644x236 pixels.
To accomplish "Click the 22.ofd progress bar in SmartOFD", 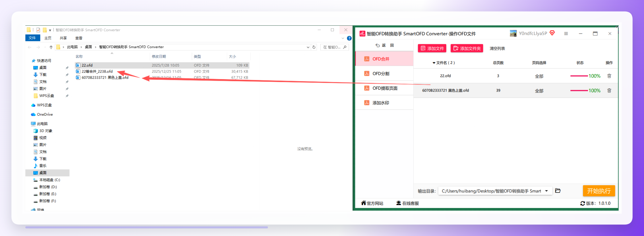I will [579, 76].
